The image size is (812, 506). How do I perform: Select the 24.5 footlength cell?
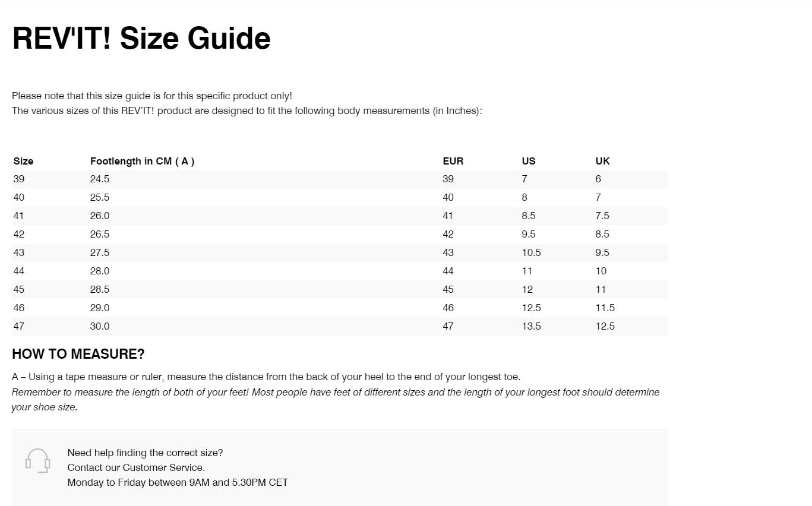click(x=100, y=179)
